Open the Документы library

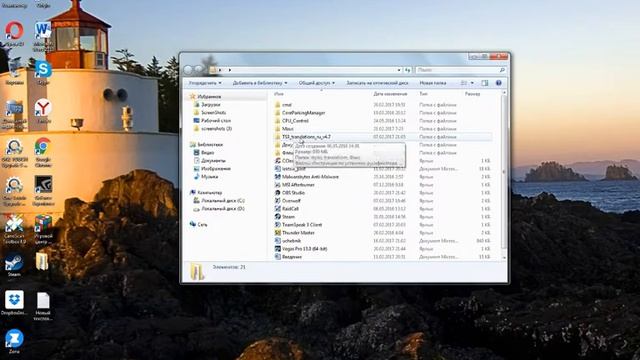(213, 160)
